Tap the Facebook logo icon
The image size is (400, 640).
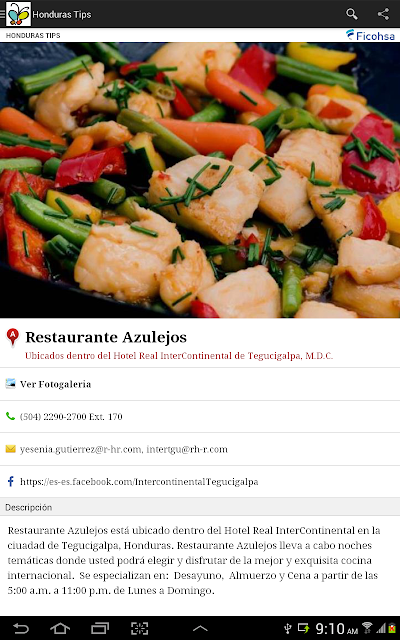coord(11,481)
